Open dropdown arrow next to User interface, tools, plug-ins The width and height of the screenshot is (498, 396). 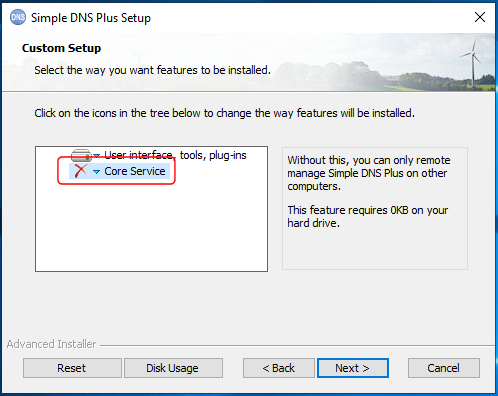point(96,155)
